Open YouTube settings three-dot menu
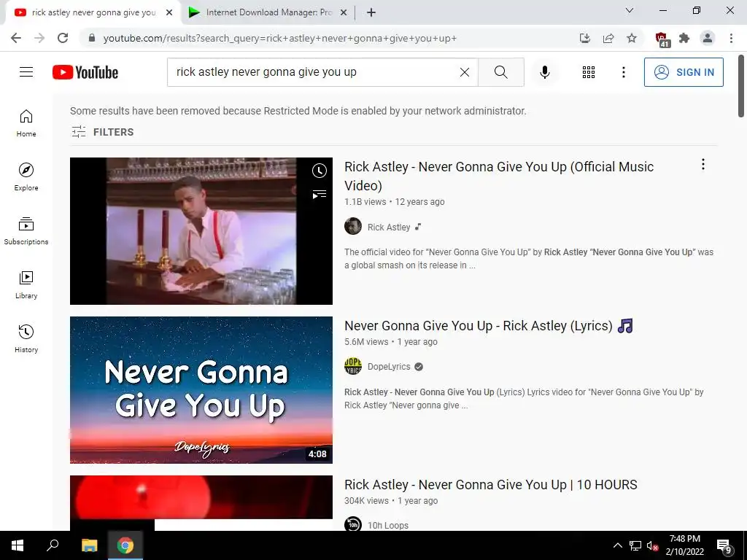Screen dimensions: 747x560 tap(623, 72)
